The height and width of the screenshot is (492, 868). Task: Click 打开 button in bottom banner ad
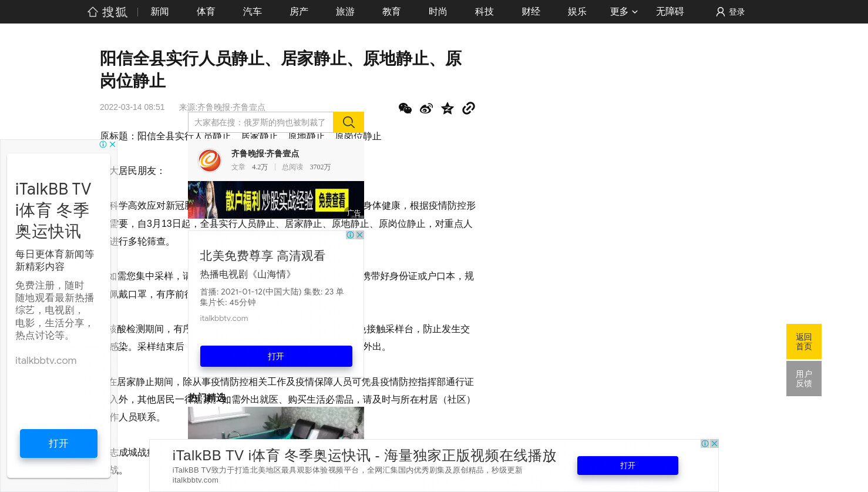(628, 466)
